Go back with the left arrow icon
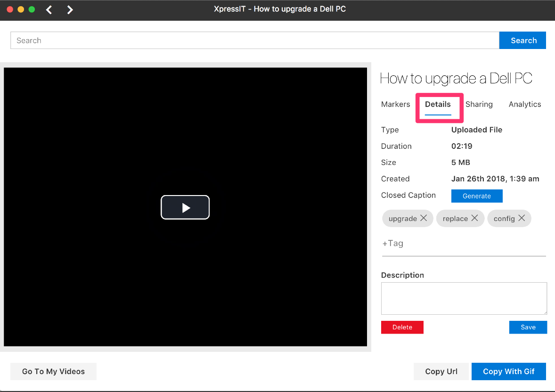This screenshot has height=392, width=555. [x=49, y=9]
